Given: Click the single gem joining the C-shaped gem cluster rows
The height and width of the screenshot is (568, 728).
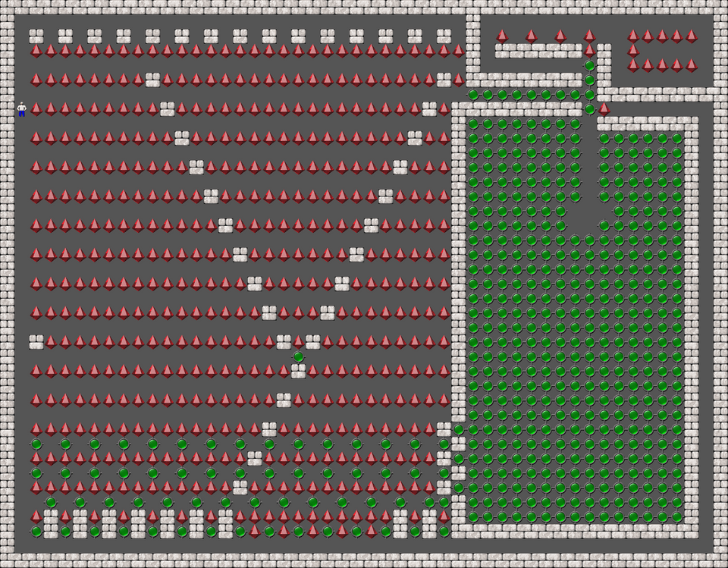Looking at the screenshot, I should click(x=632, y=51).
